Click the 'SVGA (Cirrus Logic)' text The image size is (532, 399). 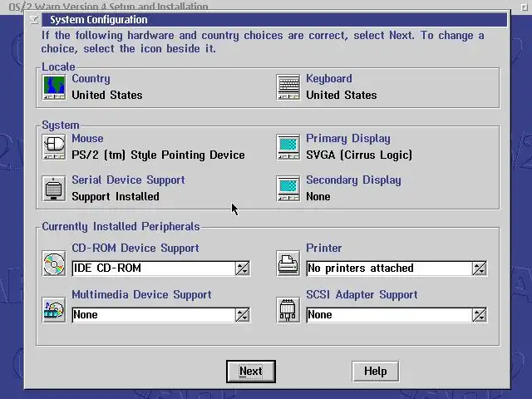point(359,155)
